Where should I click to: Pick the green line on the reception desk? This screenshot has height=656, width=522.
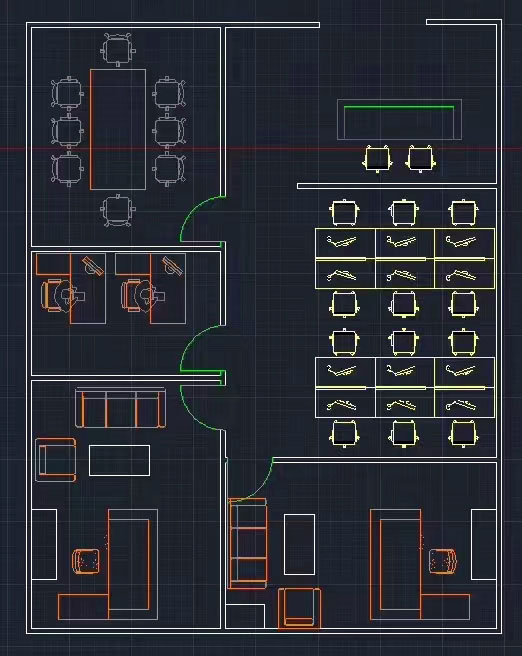click(x=399, y=107)
